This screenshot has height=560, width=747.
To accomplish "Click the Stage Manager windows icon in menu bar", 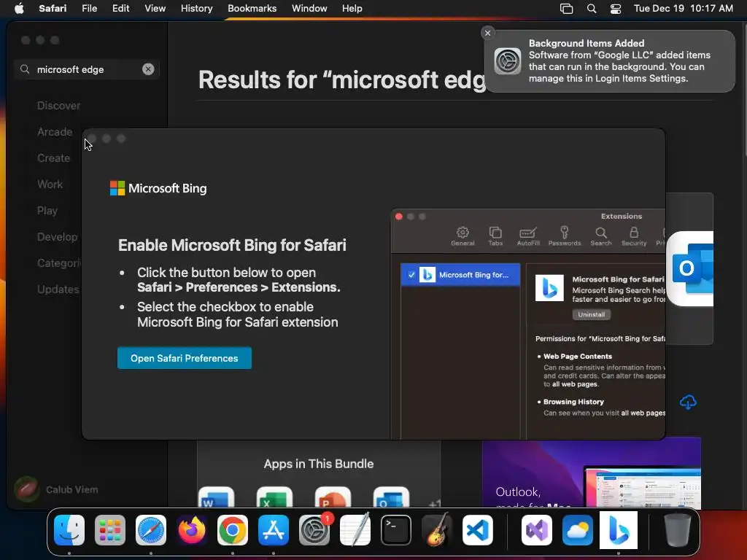I will [566, 9].
